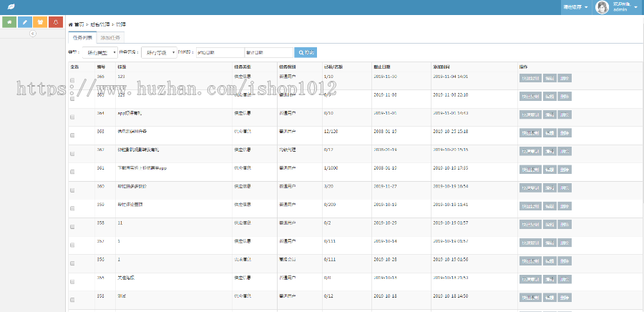Click quick copy button in row 364
Image resolution: width=644 pixels, height=312 pixels.
(530, 114)
